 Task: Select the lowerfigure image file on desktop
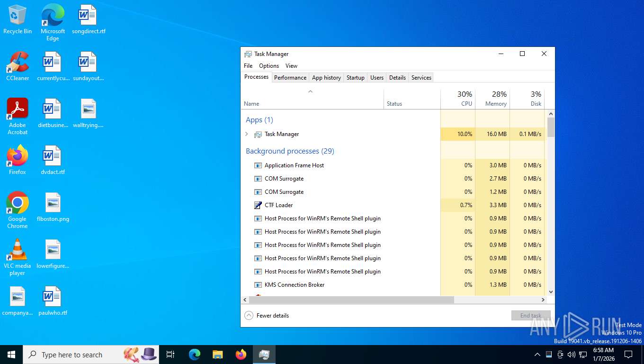[53, 254]
